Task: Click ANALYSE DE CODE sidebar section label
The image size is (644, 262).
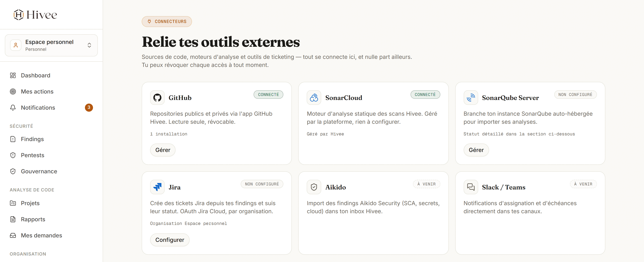Action: click(32, 190)
